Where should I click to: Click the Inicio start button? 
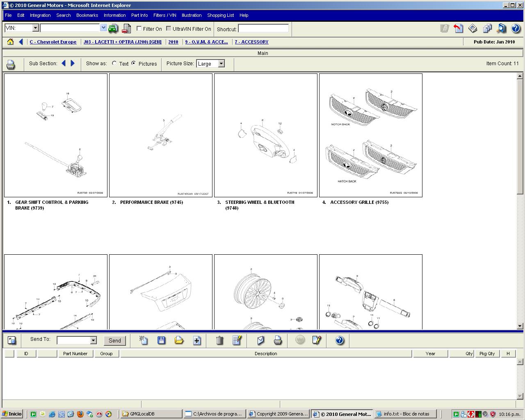[x=12, y=414]
